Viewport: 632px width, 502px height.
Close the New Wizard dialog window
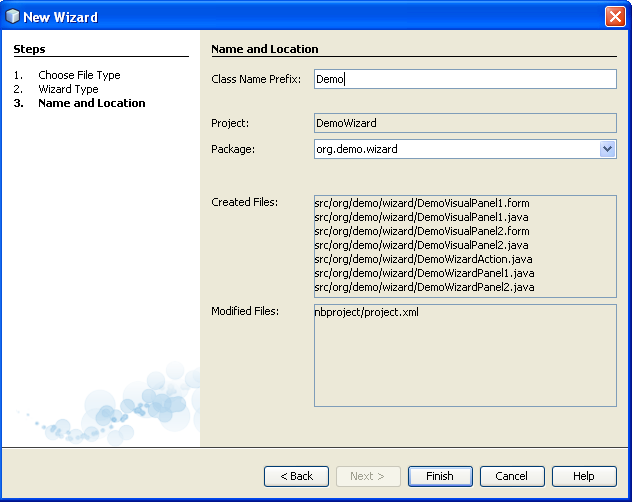(615, 16)
